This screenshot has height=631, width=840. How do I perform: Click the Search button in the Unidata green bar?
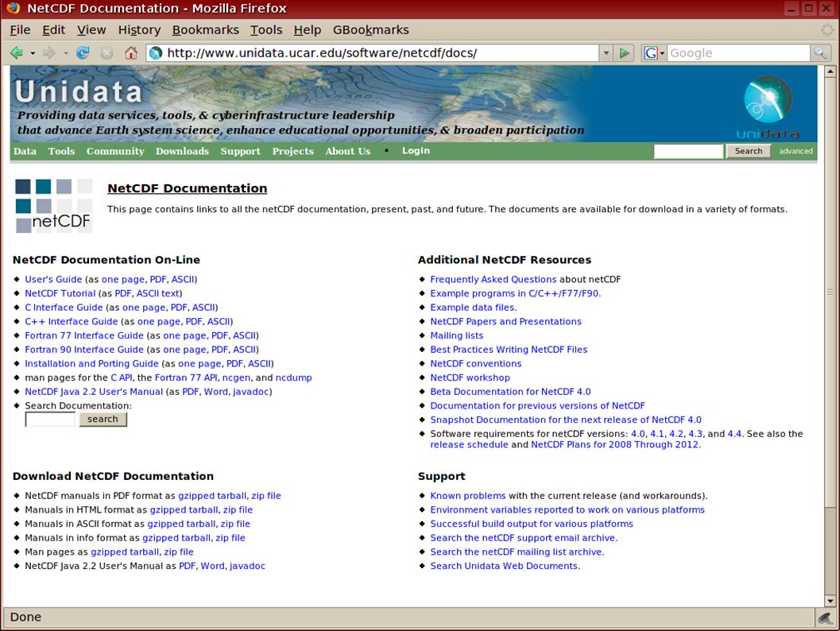pyautogui.click(x=749, y=151)
